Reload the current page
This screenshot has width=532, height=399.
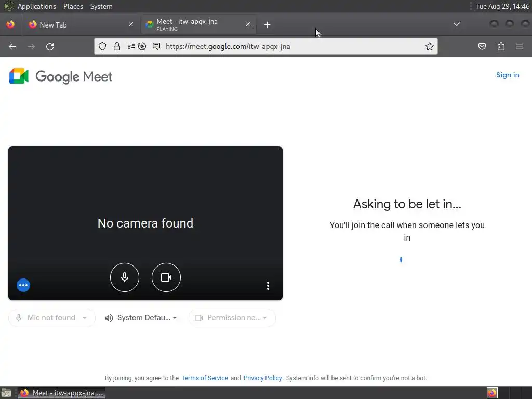click(x=50, y=46)
